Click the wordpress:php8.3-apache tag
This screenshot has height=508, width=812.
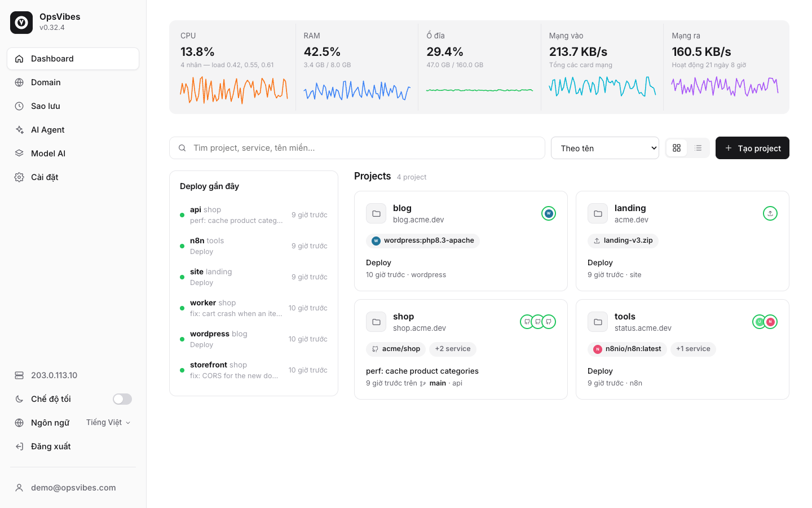423,240
